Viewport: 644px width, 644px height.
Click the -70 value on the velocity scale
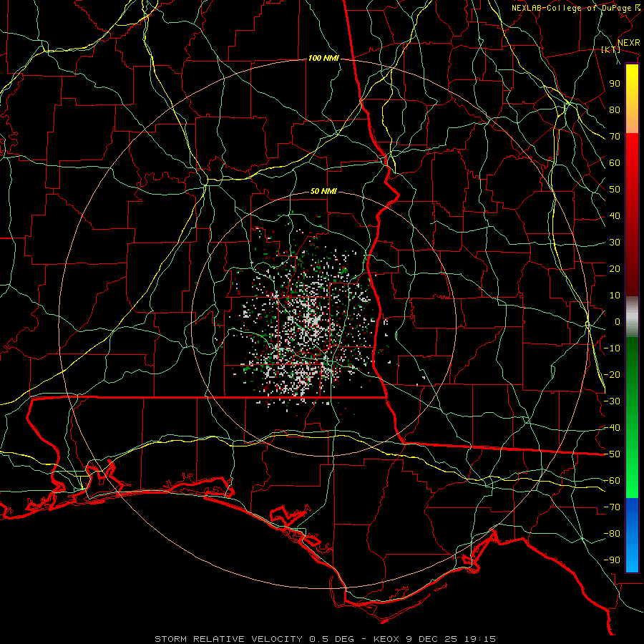coord(612,507)
